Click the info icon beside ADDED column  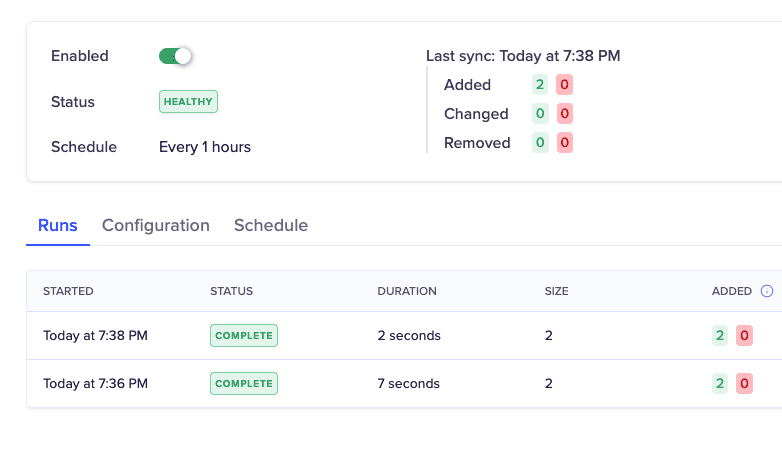(767, 291)
